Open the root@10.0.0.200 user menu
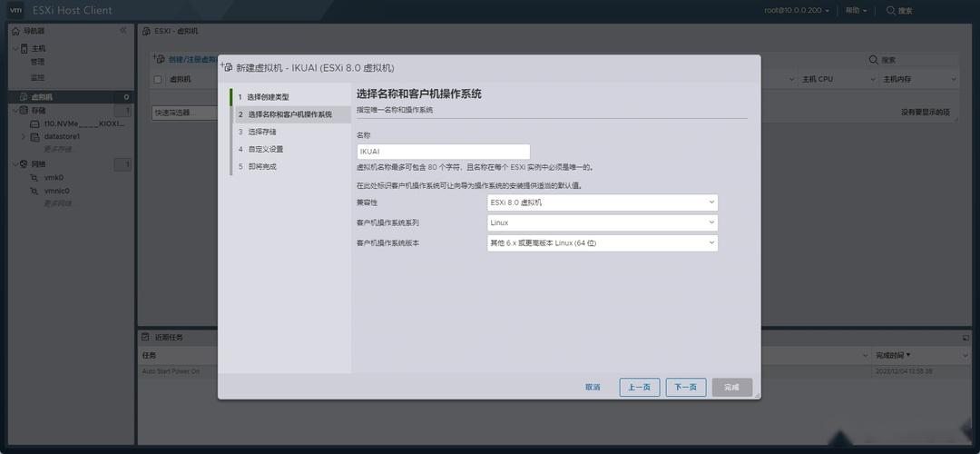The height and width of the screenshot is (454, 980). tap(797, 11)
